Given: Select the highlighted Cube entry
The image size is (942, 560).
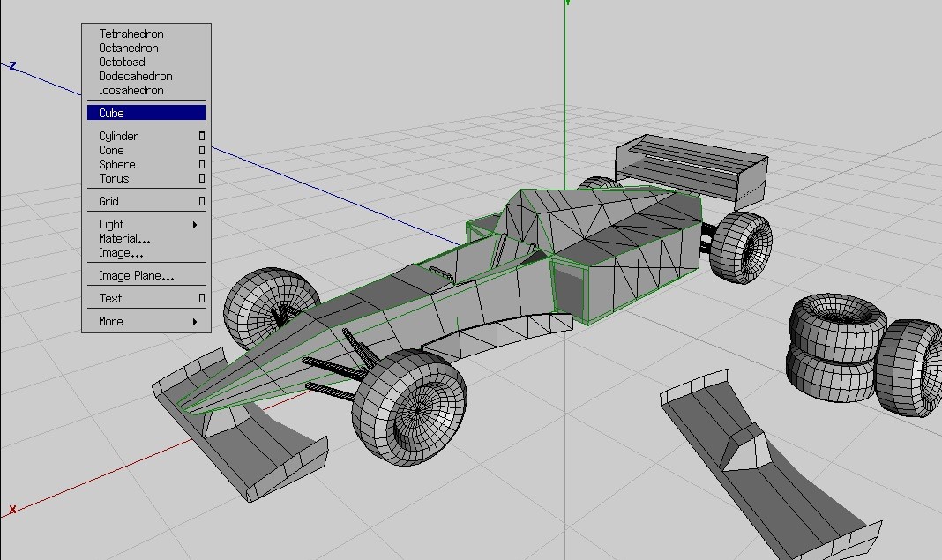Looking at the screenshot, I should coord(146,113).
